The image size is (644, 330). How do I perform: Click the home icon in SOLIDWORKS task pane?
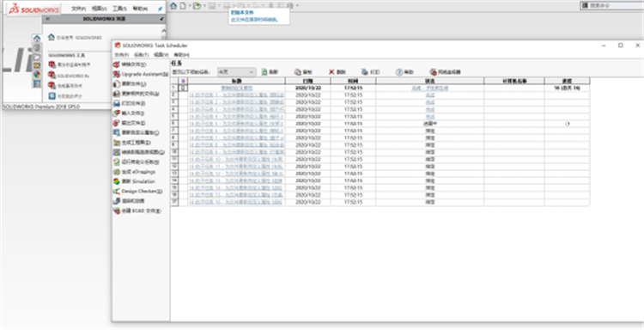click(37, 39)
